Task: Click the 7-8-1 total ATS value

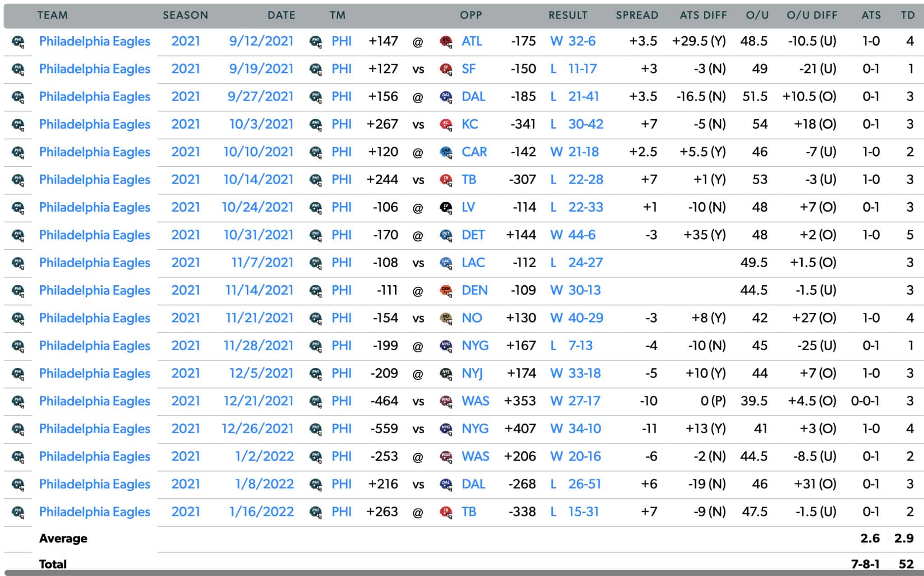Action: pos(865,564)
